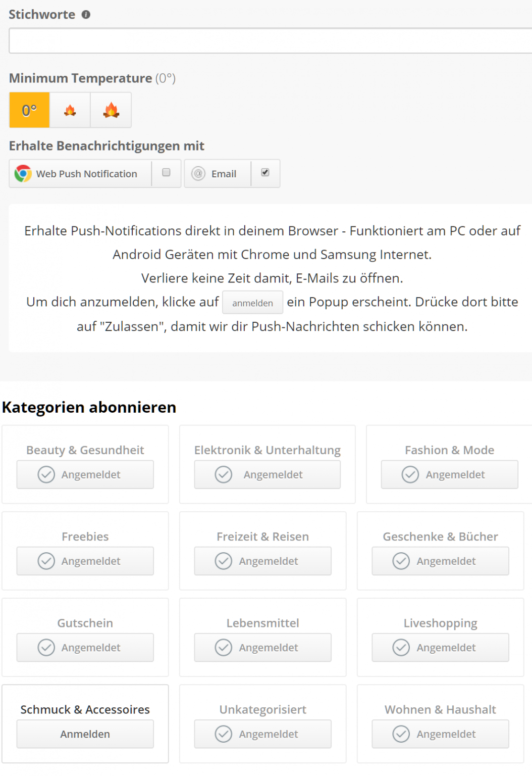Toggle the Gutschein Angemeldet button

(x=85, y=647)
